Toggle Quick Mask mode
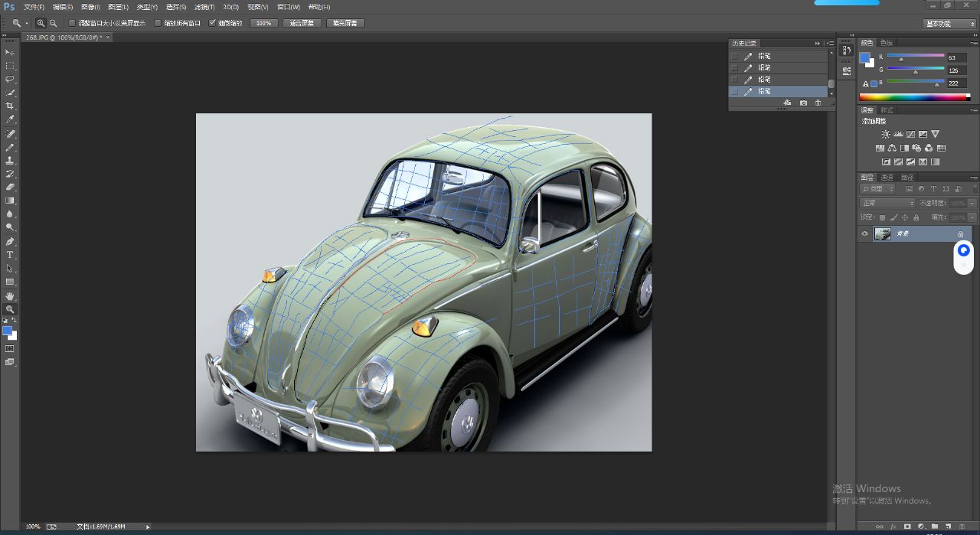The image size is (980, 535). (10, 348)
